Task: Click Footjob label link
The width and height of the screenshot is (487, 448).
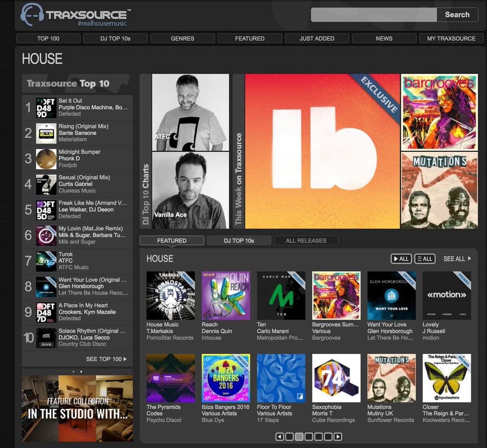Action: (x=68, y=165)
